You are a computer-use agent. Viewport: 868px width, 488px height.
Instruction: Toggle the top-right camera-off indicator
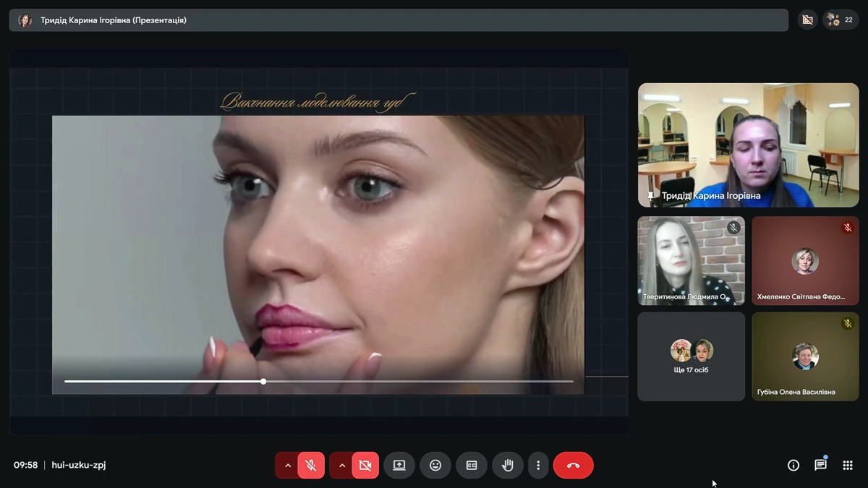click(807, 20)
